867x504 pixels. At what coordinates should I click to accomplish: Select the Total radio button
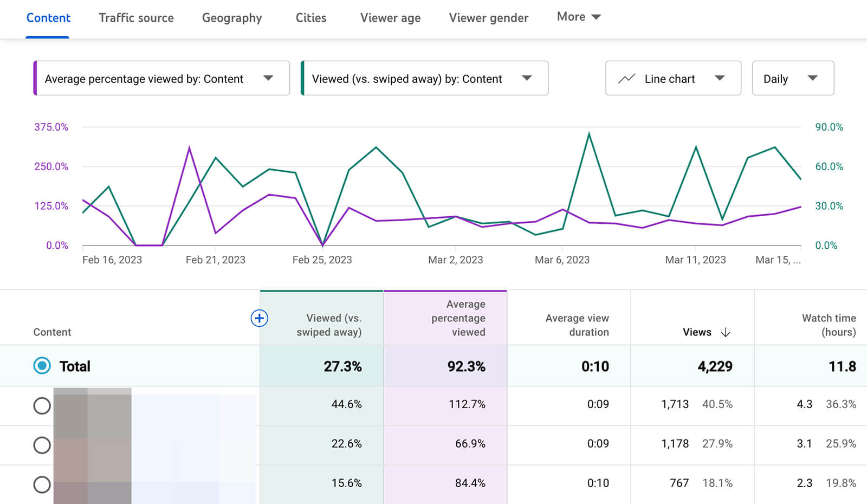pyautogui.click(x=42, y=366)
